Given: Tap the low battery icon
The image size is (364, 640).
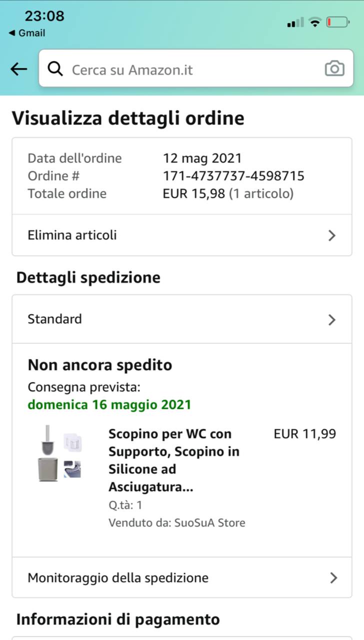Looking at the screenshot, I should click(337, 22).
